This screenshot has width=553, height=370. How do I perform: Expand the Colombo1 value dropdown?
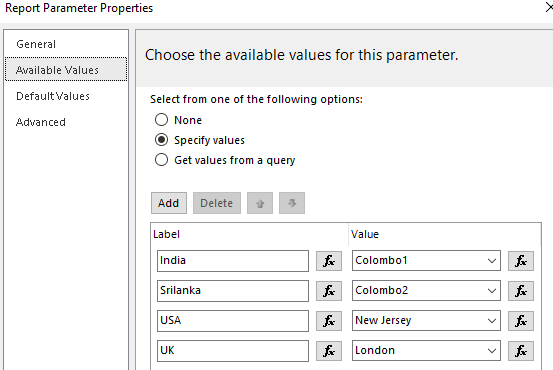(492, 261)
